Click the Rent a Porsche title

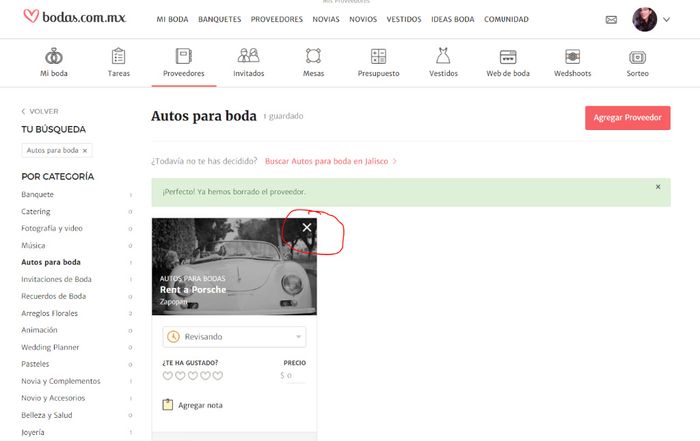193,290
